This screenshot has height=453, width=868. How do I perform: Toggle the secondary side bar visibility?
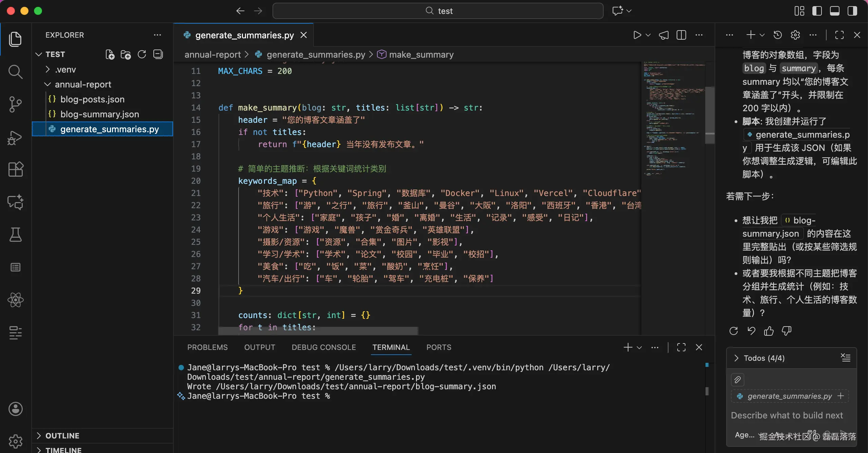[x=852, y=11]
